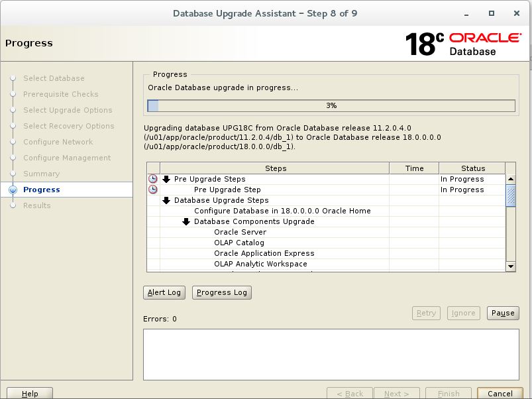Click the Database Upgrade Steps row label
The width and height of the screenshot is (532, 399).
[221, 200]
